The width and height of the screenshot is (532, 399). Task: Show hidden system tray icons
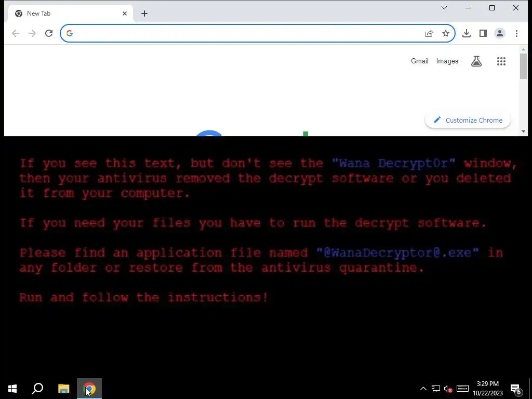click(x=423, y=389)
